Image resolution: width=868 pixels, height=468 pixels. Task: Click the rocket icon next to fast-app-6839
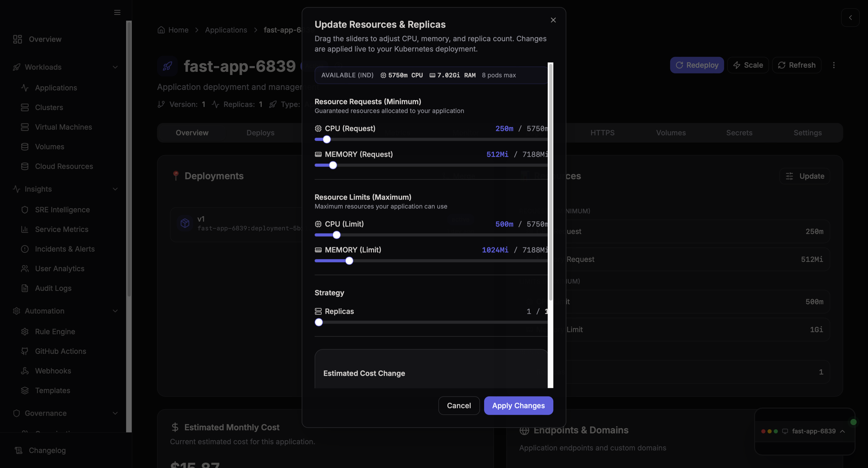pos(167,66)
